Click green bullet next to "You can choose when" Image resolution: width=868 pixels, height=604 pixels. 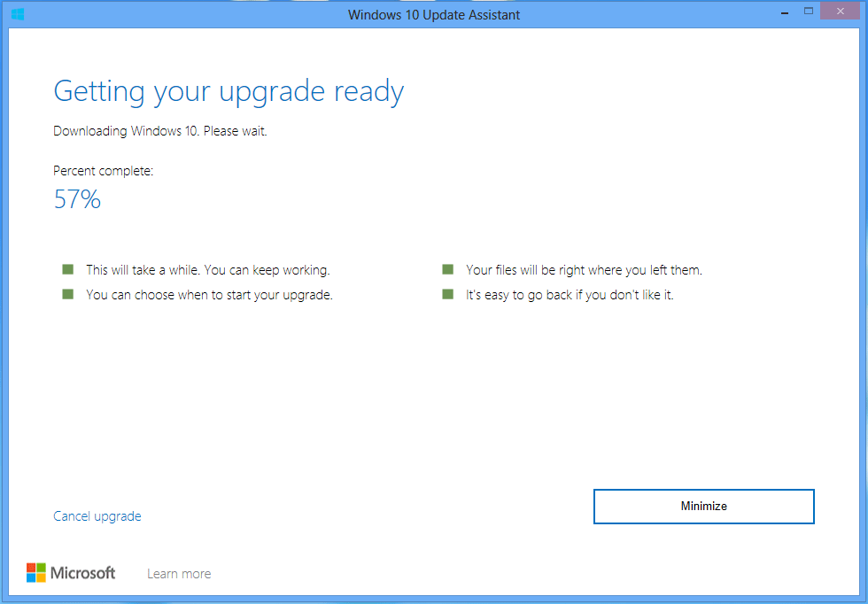point(67,294)
